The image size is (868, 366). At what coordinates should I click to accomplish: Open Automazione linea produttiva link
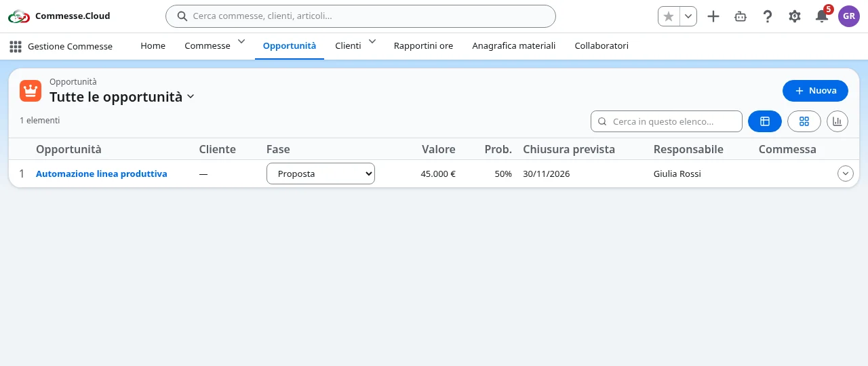(102, 174)
